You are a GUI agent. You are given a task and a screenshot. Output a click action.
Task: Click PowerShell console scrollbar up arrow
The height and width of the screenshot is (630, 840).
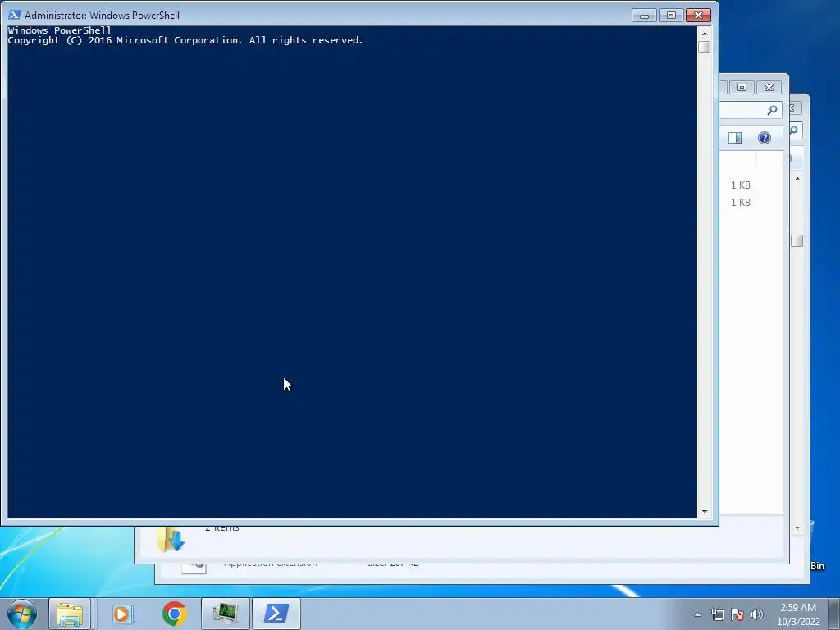coord(705,33)
